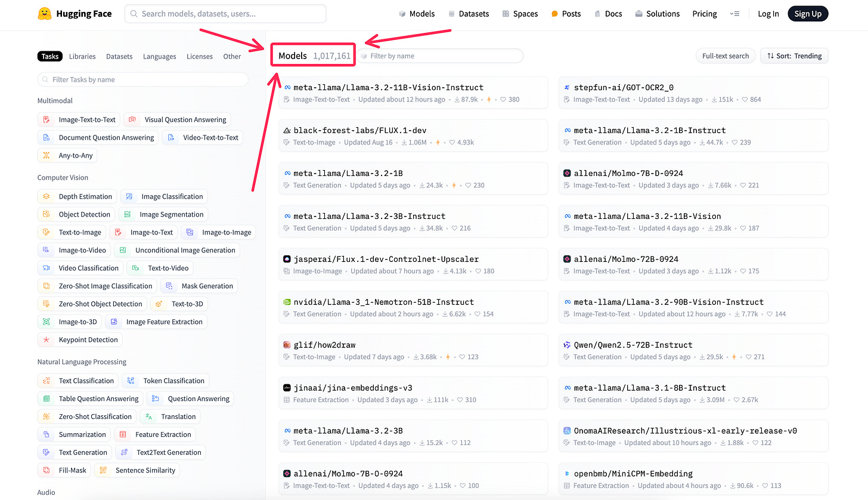Open the openbmb/MiniCPM-Embedding model card
The height and width of the screenshot is (500, 868).
click(x=693, y=479)
